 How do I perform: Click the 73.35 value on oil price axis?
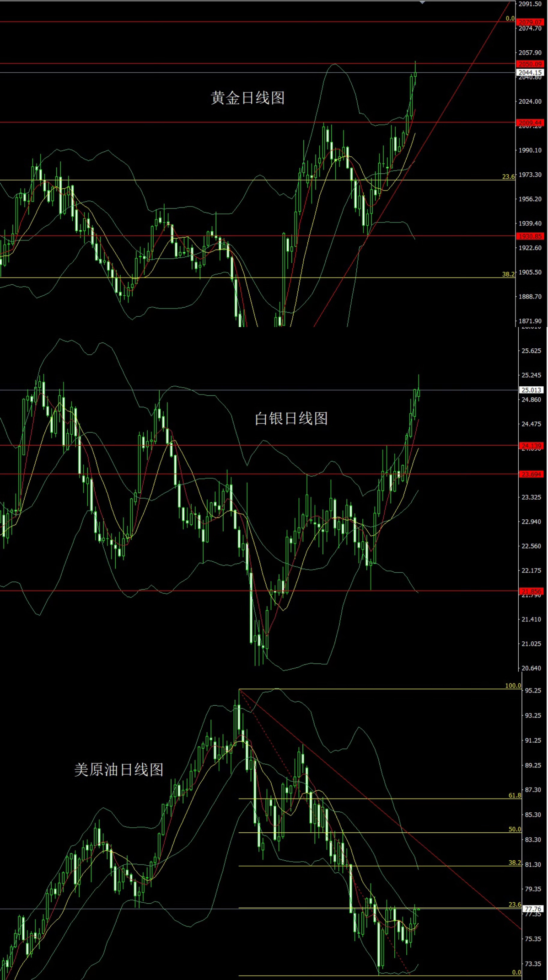tap(533, 964)
